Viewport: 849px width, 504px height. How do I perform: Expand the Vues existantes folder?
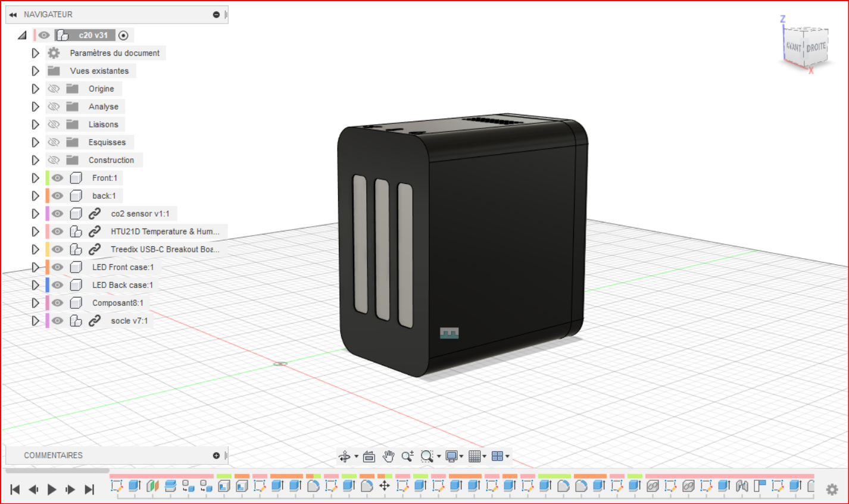coord(36,71)
